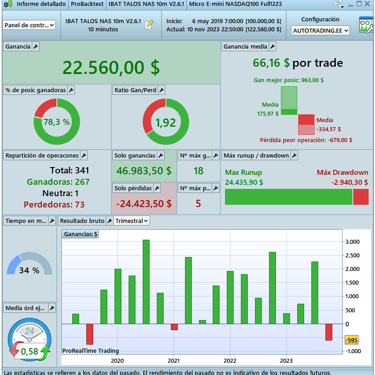
Task: Select Micro E-mini NASDAQ100 Full1223 title segment
Action: click(235, 4)
